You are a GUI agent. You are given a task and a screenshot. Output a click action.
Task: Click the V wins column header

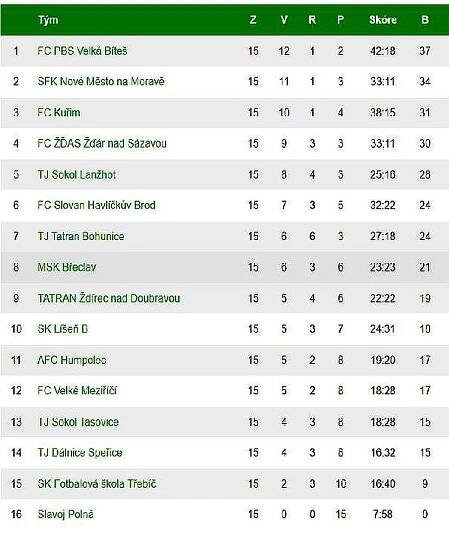(284, 20)
